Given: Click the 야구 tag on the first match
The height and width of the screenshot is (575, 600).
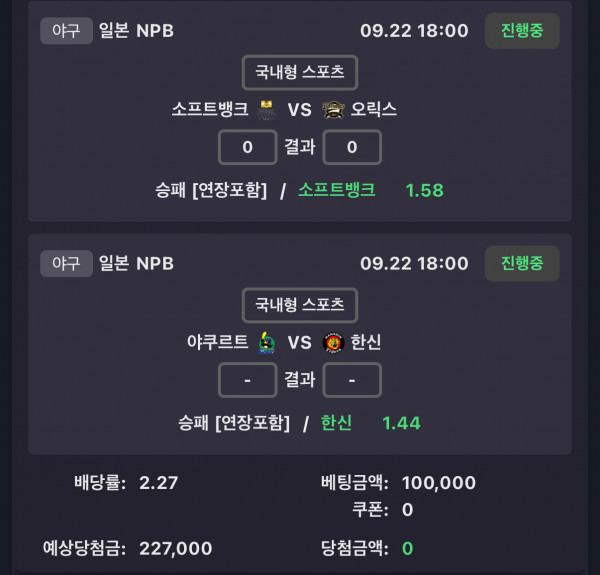Looking at the screenshot, I should [66, 30].
